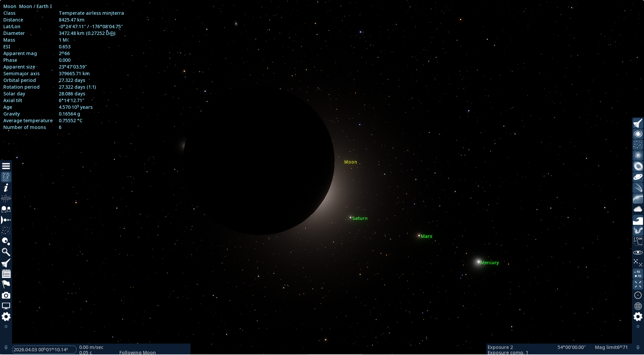Toggle clouds visibility
This screenshot has width=644, height=355.
pos(638,209)
